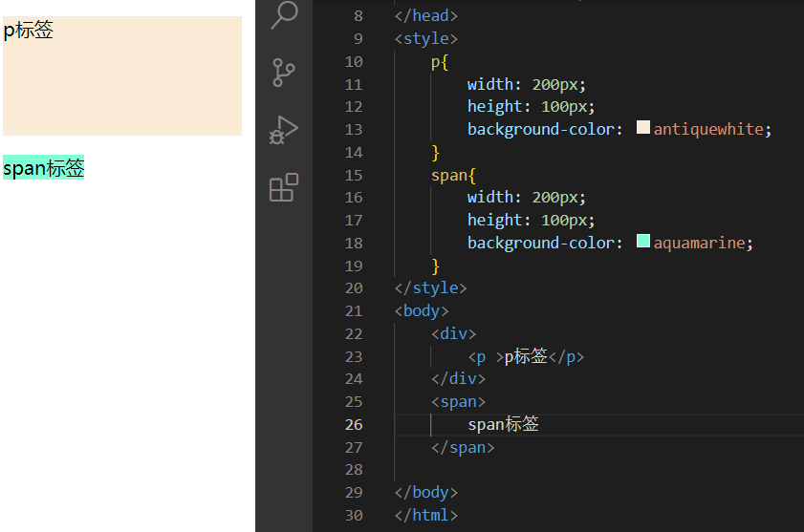Click line number 10 in the gutter
This screenshot has width=804, height=532.
pos(354,61)
